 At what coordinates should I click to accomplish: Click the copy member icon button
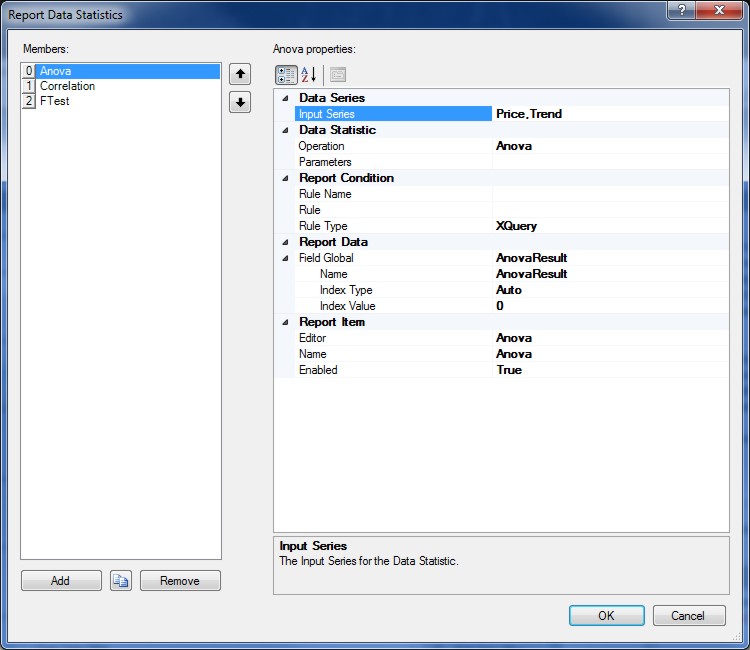[x=121, y=581]
